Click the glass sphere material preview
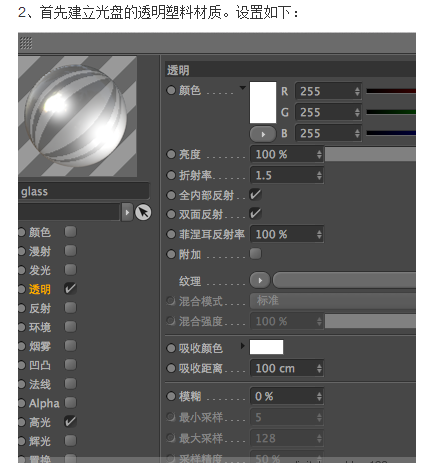The width and height of the screenshot is (431, 463). click(x=77, y=116)
